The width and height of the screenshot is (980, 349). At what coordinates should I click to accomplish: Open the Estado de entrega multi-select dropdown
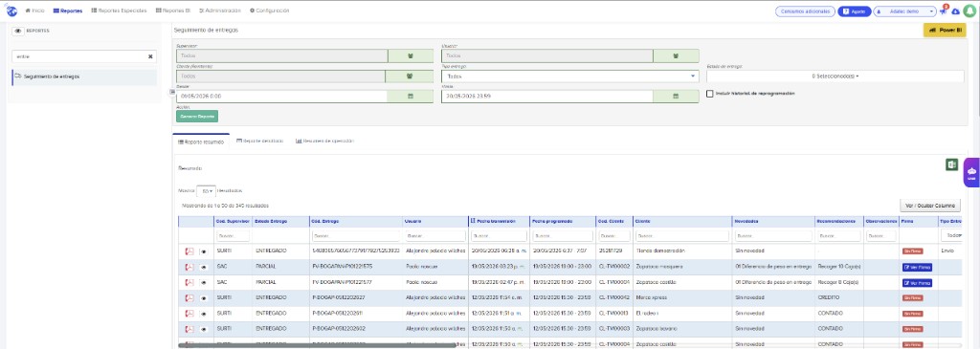click(835, 76)
